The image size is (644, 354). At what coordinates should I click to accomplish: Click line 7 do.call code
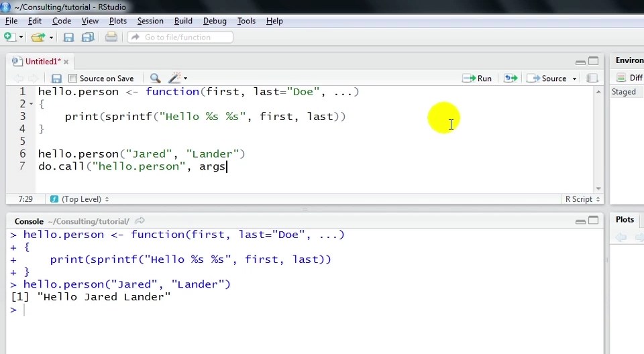coord(132,166)
